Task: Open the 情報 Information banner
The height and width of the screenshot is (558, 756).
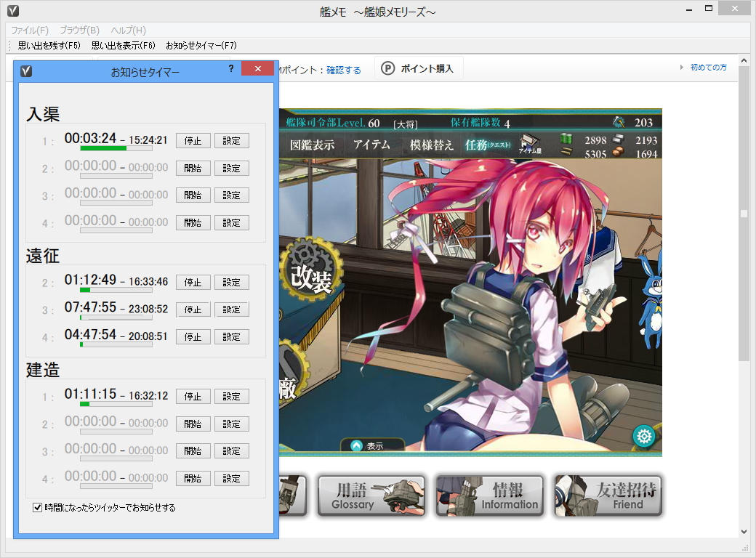Action: pos(490,496)
